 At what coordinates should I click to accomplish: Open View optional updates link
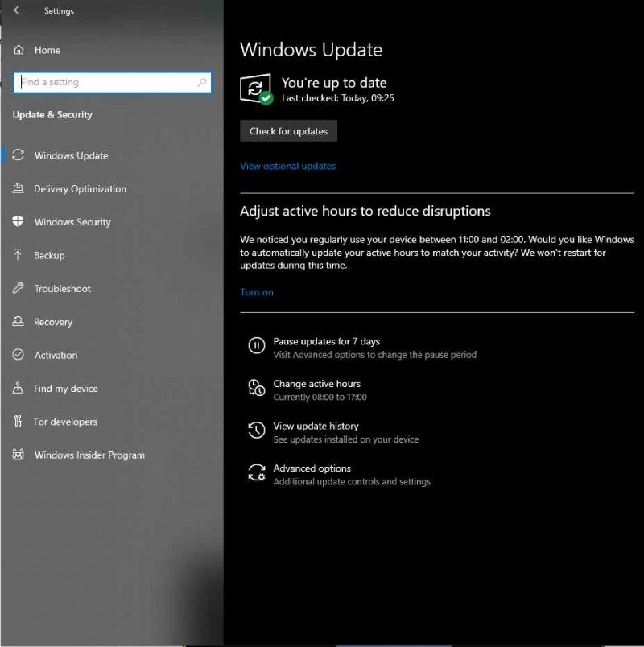click(x=287, y=166)
